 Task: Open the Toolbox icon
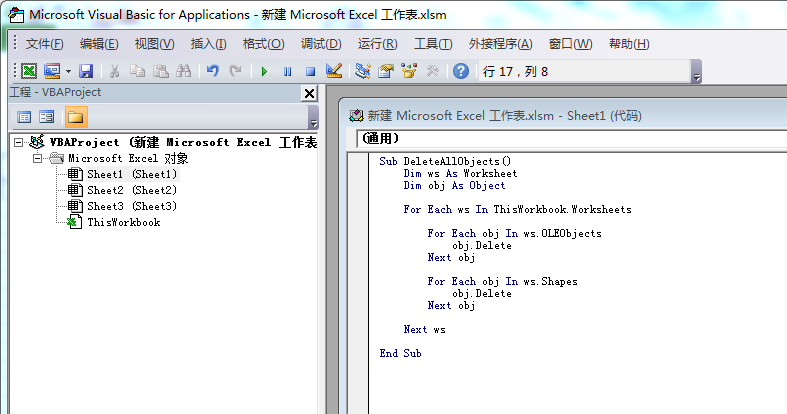[432, 71]
